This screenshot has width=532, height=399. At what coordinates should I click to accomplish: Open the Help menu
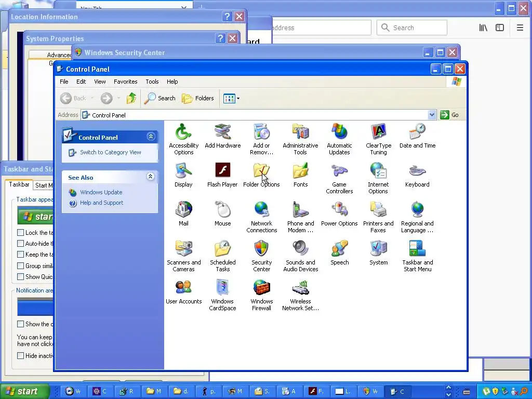pyautogui.click(x=172, y=82)
